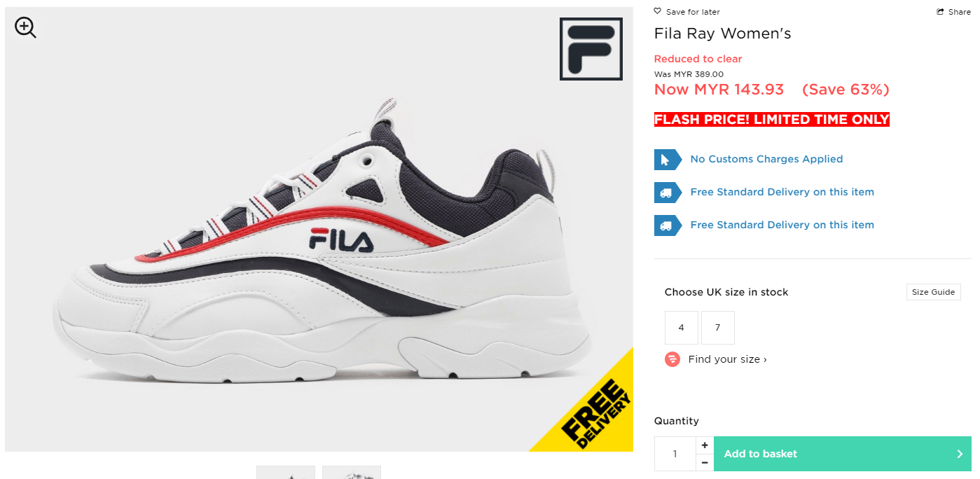Click the second delivery truck icon
This screenshot has width=980, height=479.
tap(668, 225)
